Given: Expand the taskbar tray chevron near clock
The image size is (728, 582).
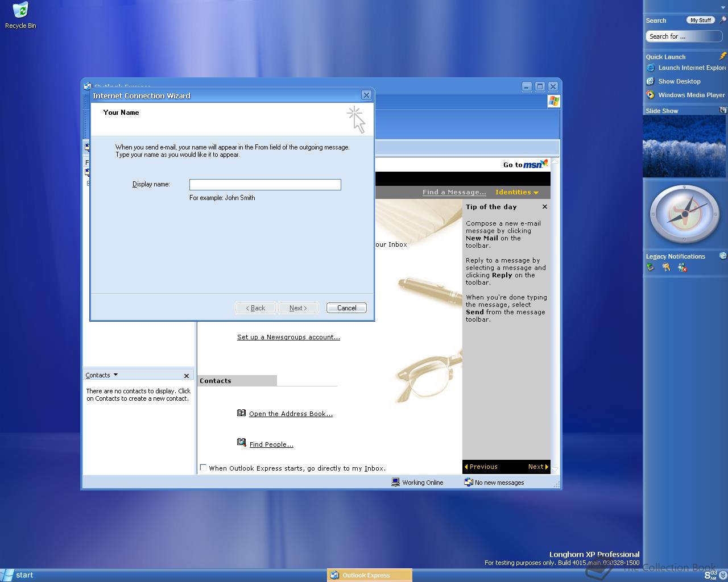Looking at the screenshot, I should point(722,576).
